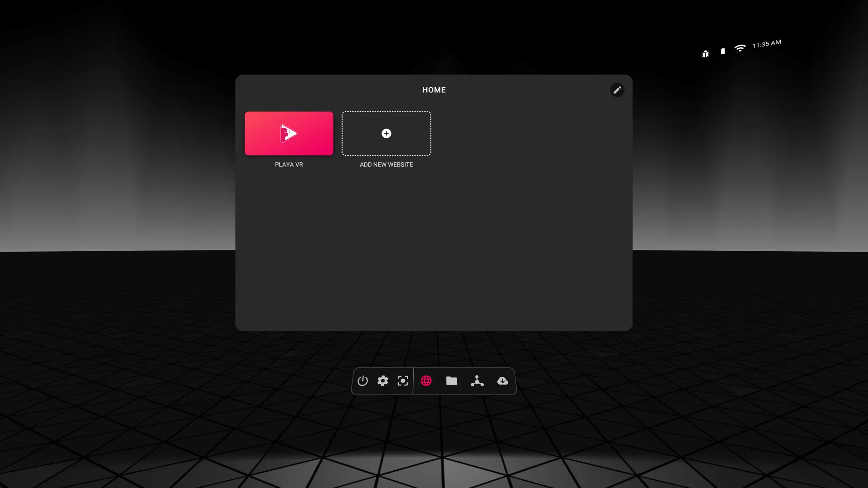
Task: Click the Wi-Fi icon in the status bar
Action: 740,47
